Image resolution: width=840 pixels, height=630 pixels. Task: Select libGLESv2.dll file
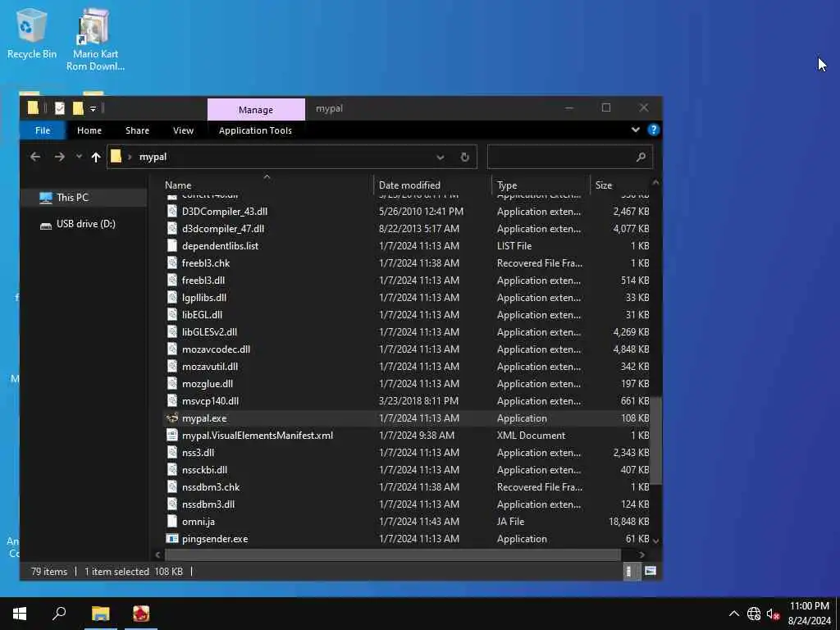(209, 332)
